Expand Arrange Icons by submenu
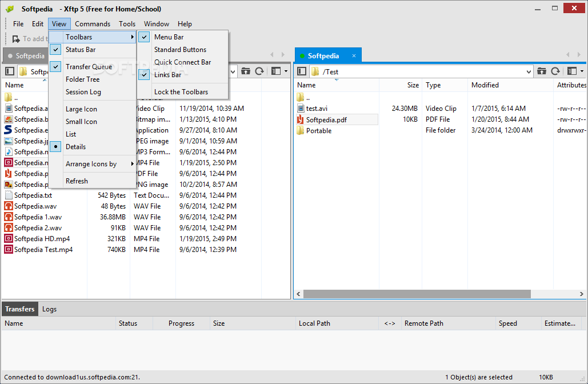The image size is (588, 384). pyautogui.click(x=92, y=164)
